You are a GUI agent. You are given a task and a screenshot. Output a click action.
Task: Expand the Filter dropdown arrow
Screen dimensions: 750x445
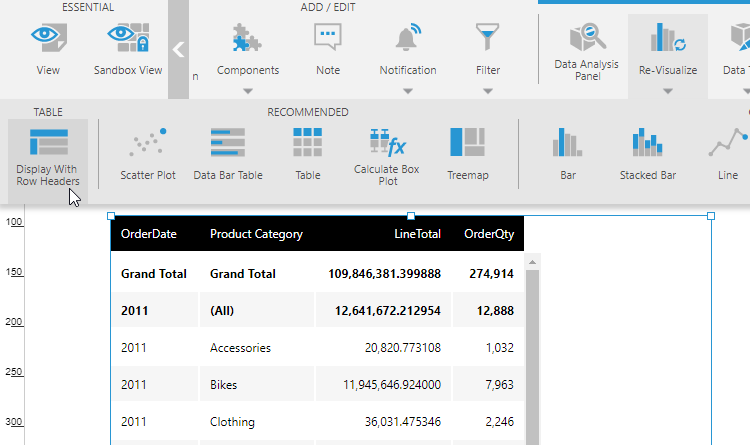(487, 91)
